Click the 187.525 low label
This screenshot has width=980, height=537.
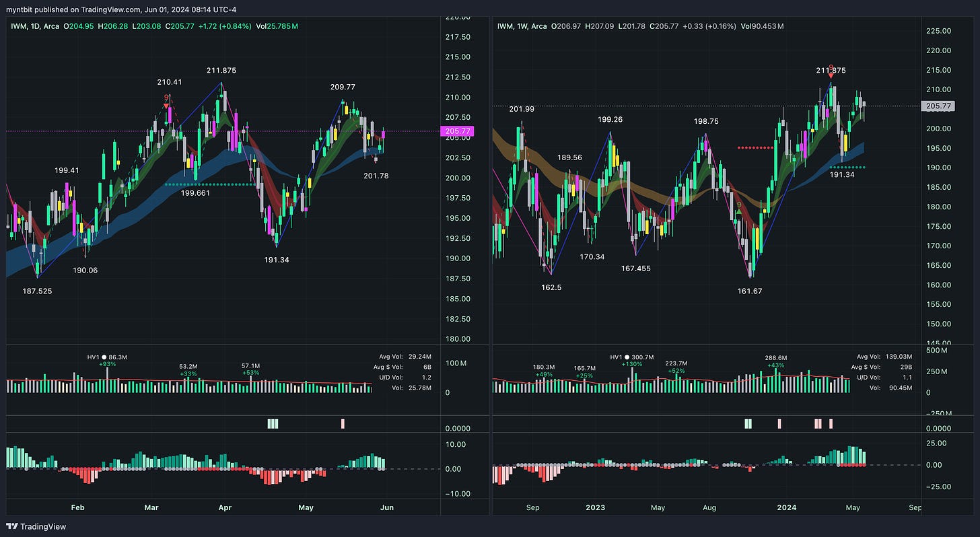37,291
